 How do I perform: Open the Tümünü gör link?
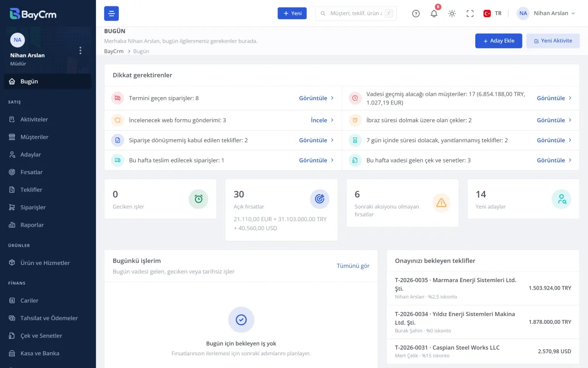353,265
